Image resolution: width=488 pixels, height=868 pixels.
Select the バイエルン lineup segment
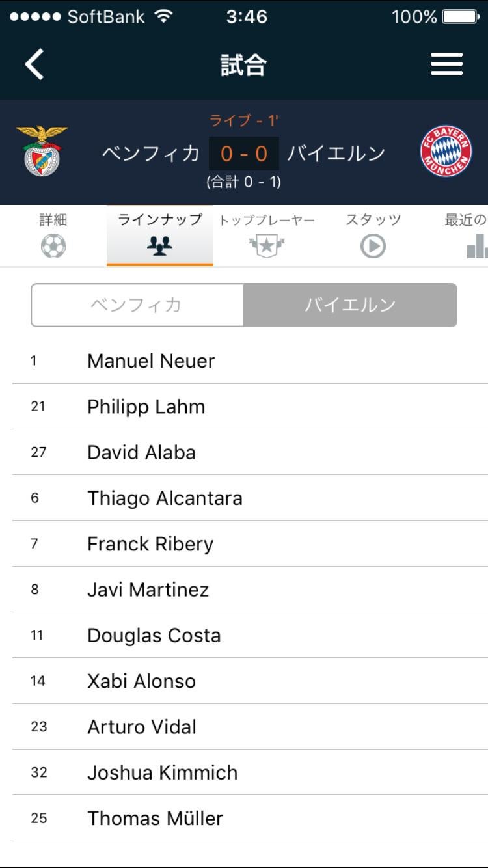(x=350, y=305)
